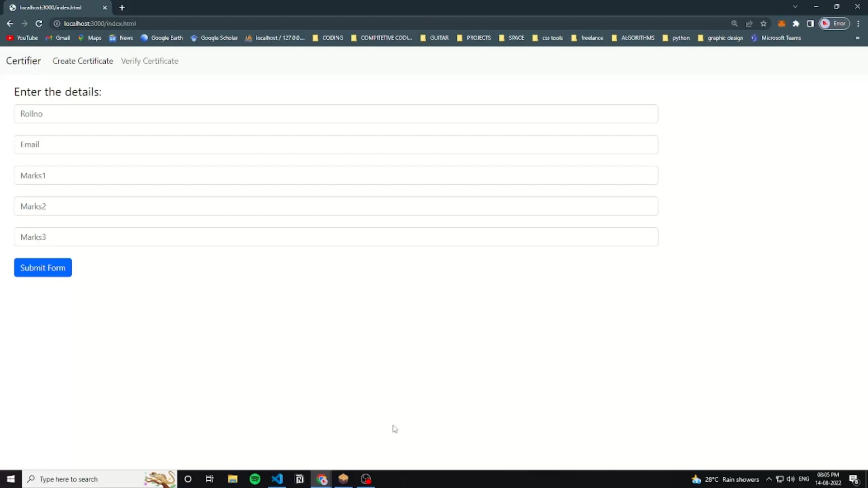Open the YouTube bookmark
Image resolution: width=868 pixels, height=488 pixels.
(22, 38)
